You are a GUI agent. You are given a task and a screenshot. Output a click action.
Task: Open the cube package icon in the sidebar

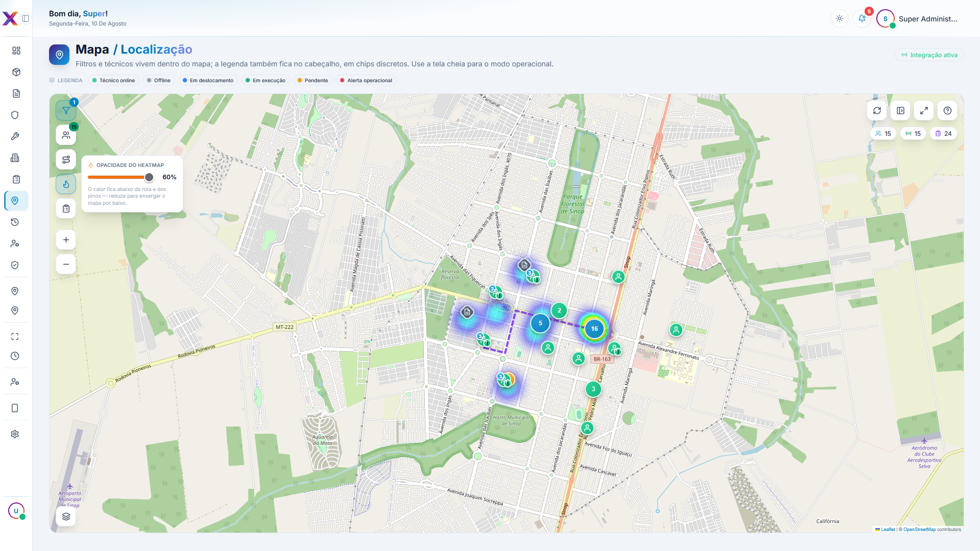click(x=16, y=72)
